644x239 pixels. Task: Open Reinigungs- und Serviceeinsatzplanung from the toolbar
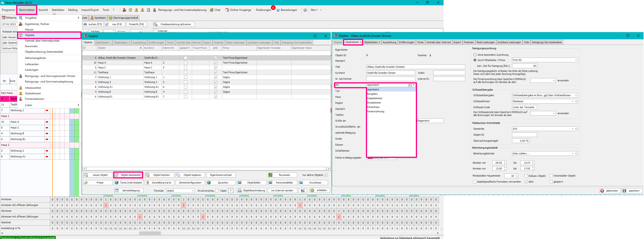(x=180, y=10)
